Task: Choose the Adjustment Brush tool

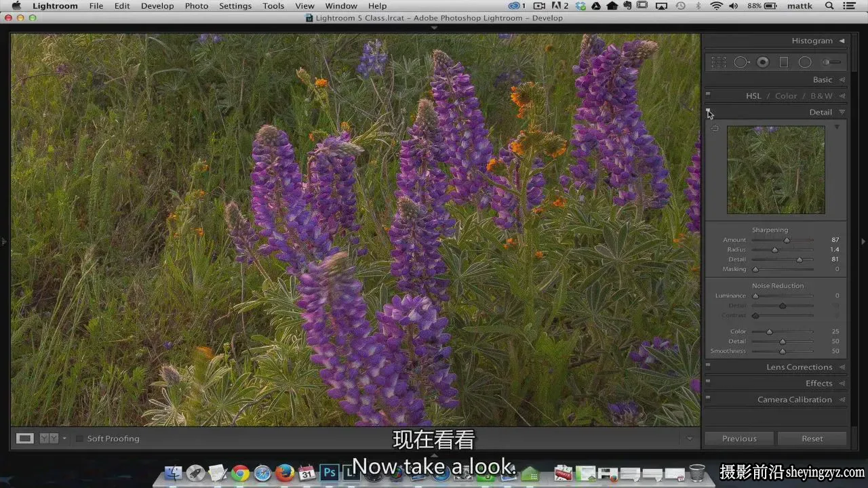Action: point(831,62)
